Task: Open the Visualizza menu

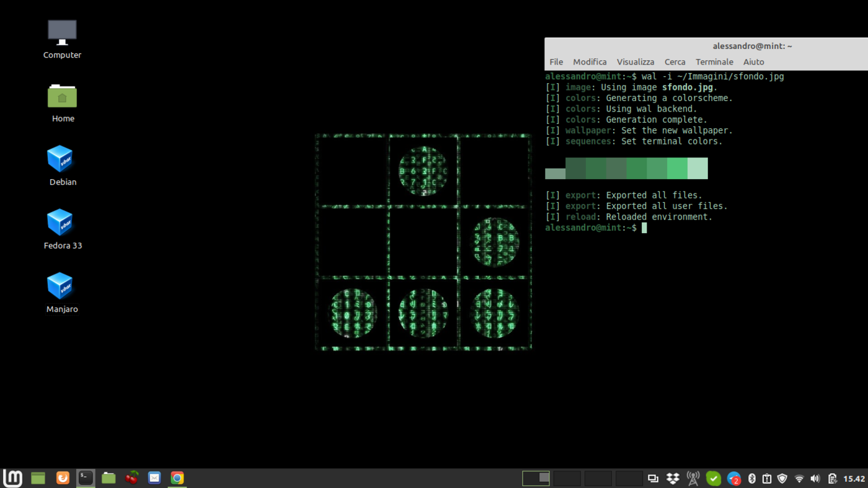Action: click(635, 62)
